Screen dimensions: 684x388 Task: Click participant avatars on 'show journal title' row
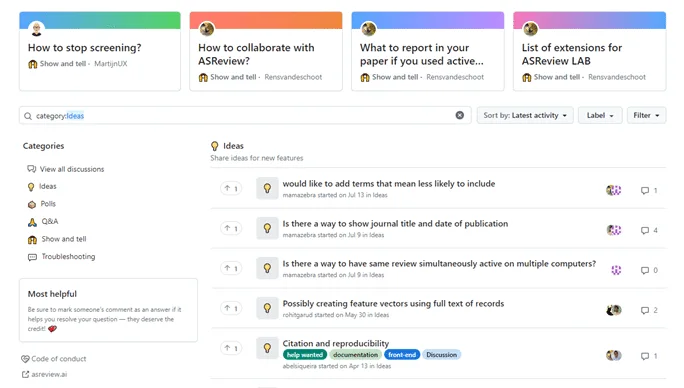pos(614,230)
